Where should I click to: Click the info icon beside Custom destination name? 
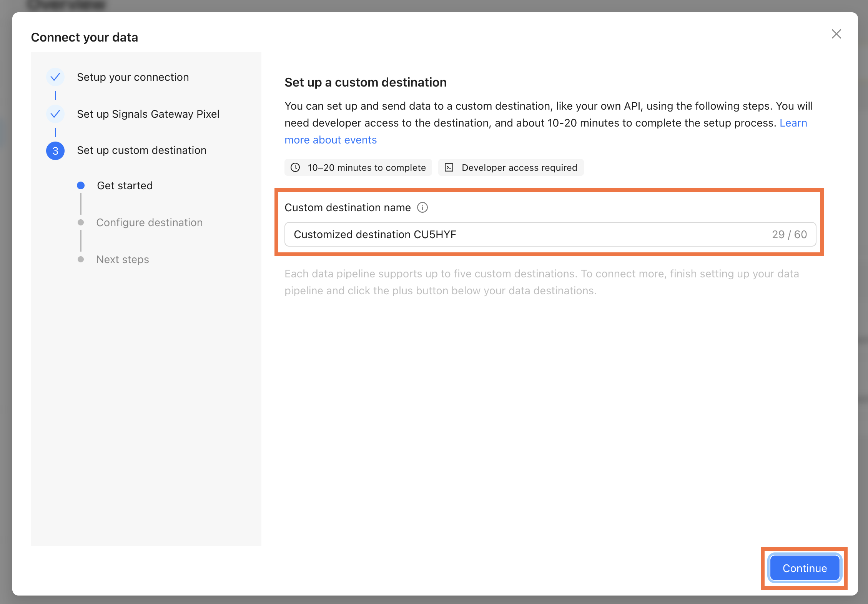[422, 207]
